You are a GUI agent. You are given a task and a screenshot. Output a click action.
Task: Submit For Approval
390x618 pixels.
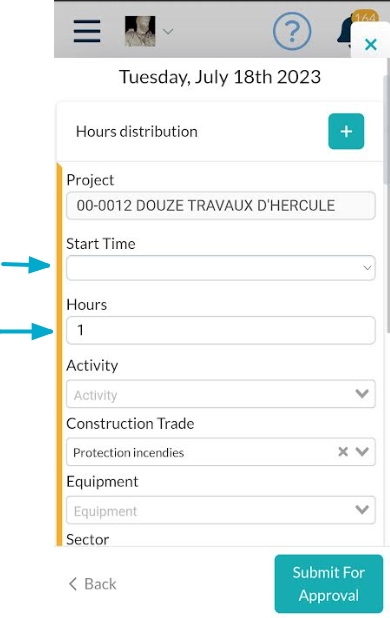tap(329, 584)
